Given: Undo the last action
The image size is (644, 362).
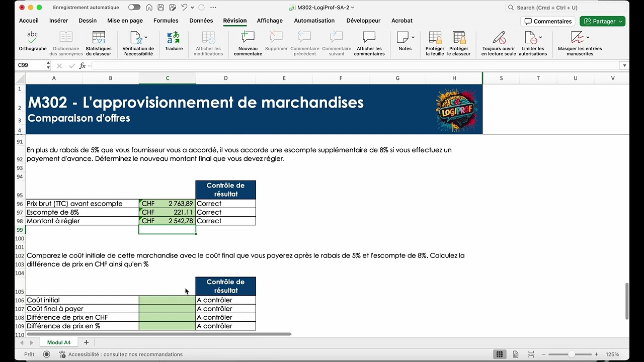Looking at the screenshot, I should [184, 8].
